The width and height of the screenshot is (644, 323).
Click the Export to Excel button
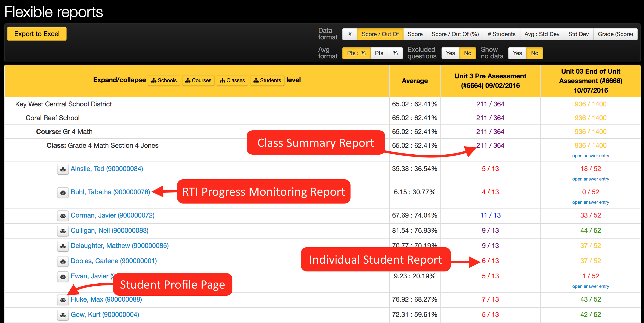[x=37, y=34]
